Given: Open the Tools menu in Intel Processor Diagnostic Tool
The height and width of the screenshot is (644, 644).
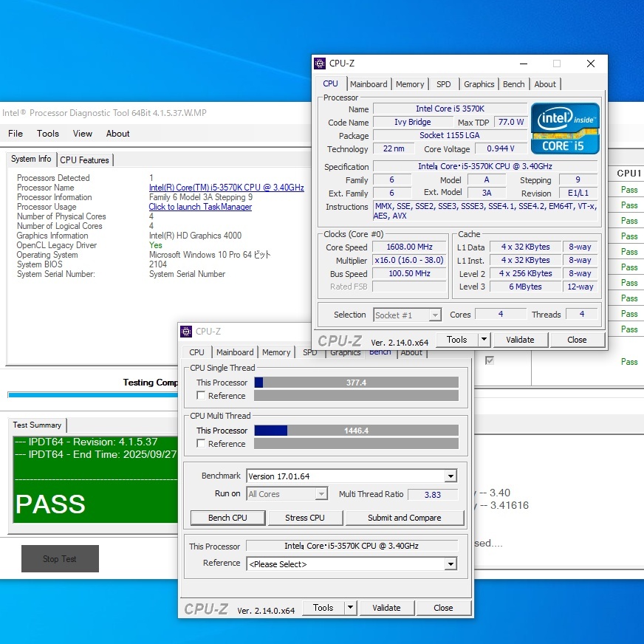Looking at the screenshot, I should tap(48, 134).
